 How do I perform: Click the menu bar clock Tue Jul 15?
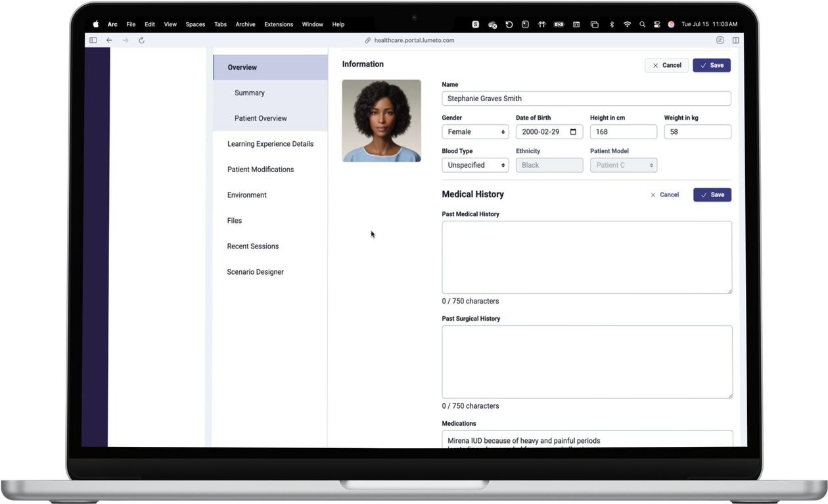tap(709, 24)
